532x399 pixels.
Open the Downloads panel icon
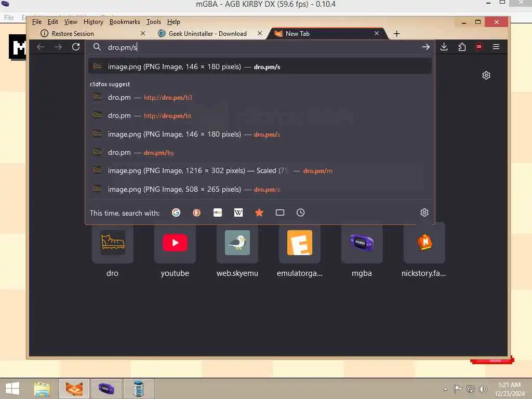(444, 47)
